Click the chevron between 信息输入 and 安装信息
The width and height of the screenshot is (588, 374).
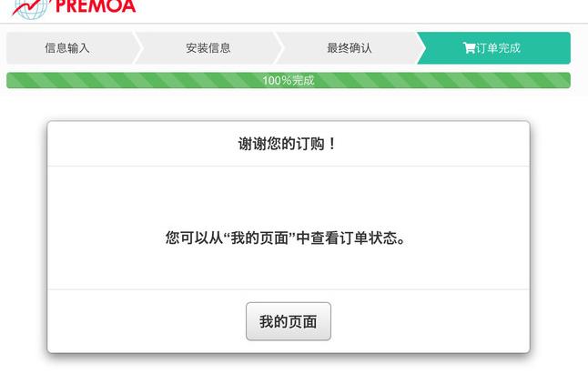click(137, 48)
